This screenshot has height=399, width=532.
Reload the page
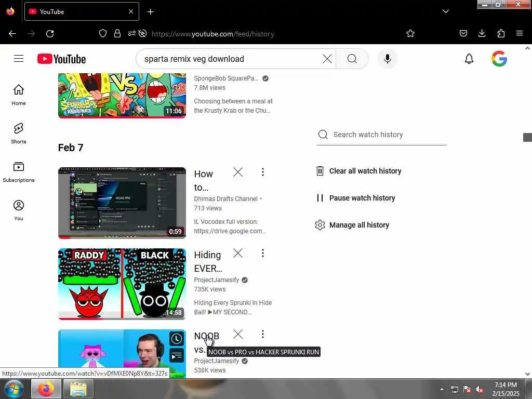tap(50, 34)
